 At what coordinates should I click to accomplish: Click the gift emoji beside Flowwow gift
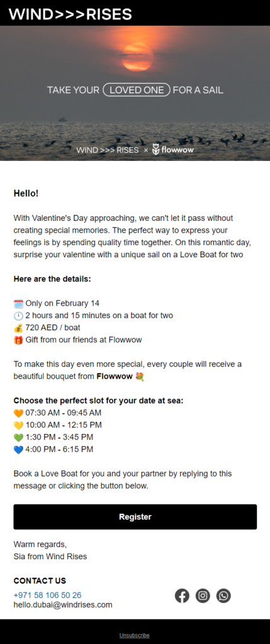coord(18,340)
